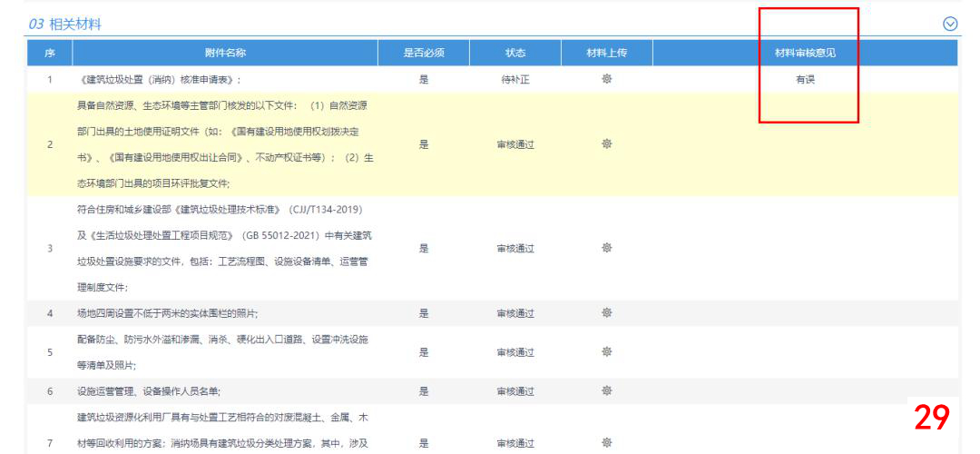Click the 有误 review comment cell
The height and width of the screenshot is (454, 980).
click(805, 80)
